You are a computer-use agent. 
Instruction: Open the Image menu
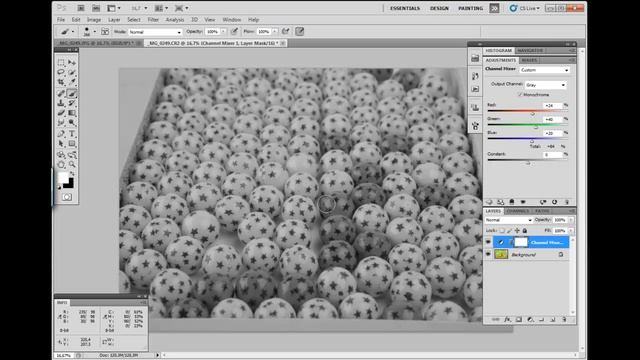coord(93,20)
